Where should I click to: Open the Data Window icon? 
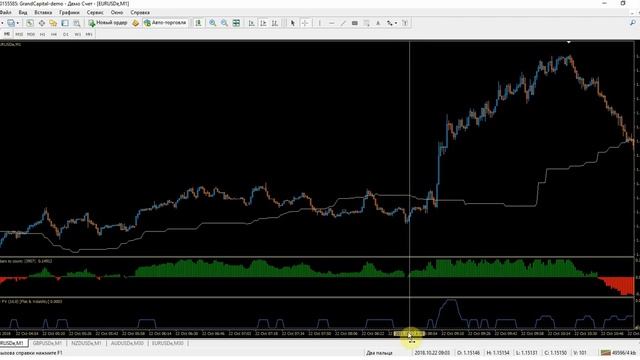pyautogui.click(x=42, y=23)
